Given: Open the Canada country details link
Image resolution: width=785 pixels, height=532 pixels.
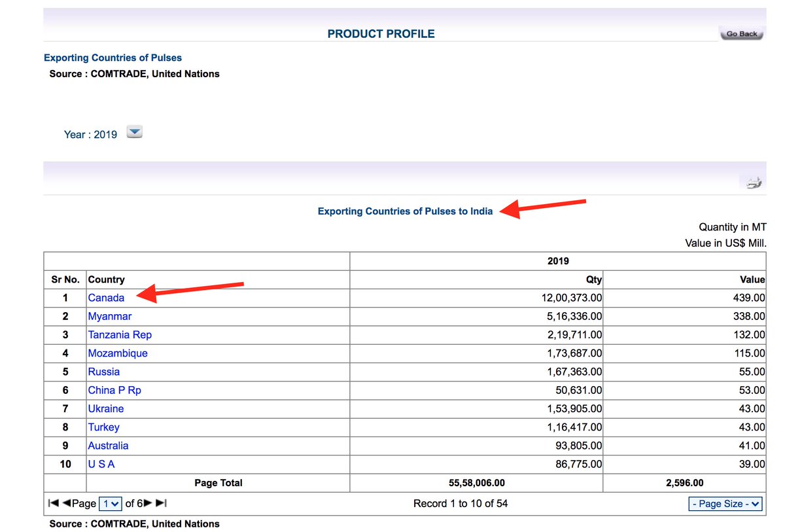Looking at the screenshot, I should click(x=106, y=297).
